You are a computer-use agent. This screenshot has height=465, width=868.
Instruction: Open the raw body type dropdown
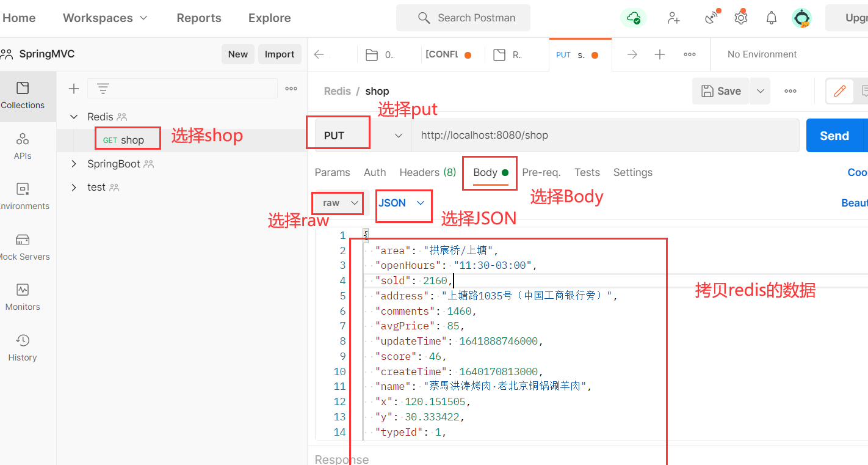coord(340,203)
